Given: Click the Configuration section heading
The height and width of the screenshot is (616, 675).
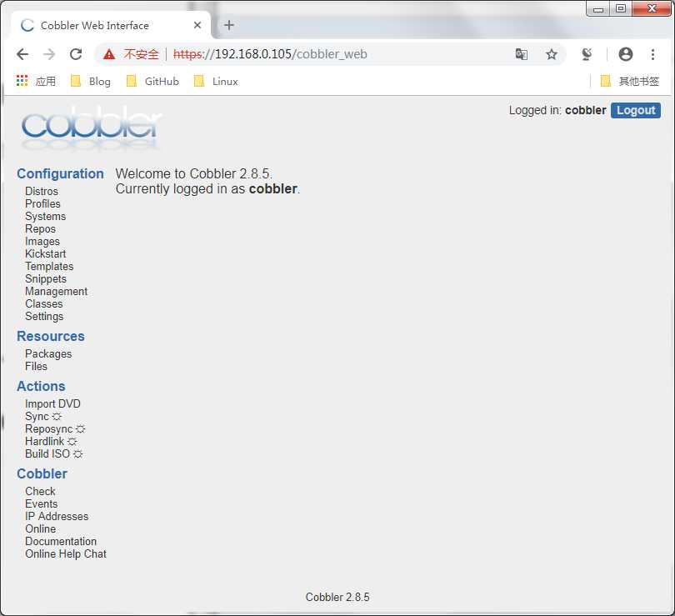Looking at the screenshot, I should 60,173.
